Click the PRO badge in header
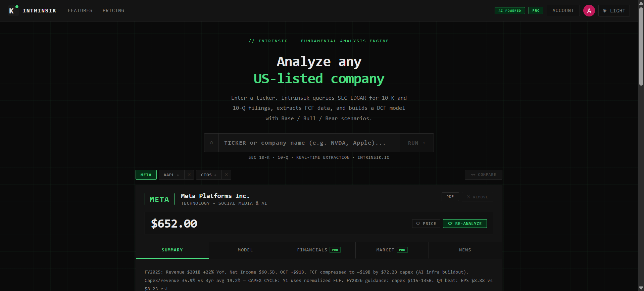This screenshot has height=291, width=644. (536, 10)
